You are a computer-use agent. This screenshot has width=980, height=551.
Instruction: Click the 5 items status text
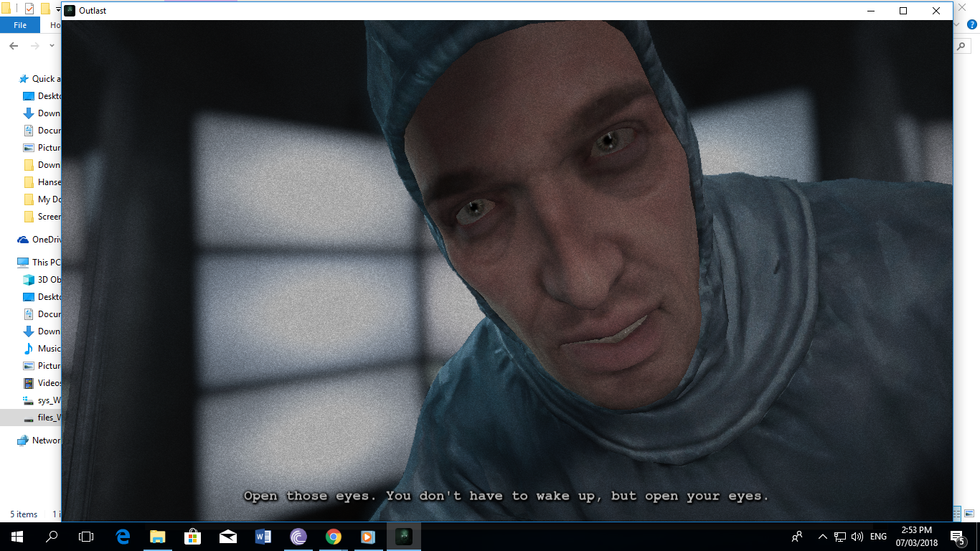pos(24,514)
